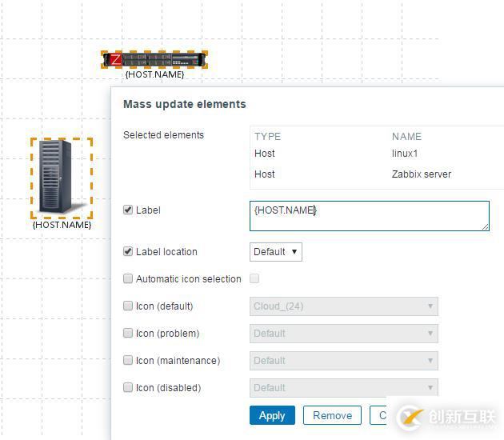The height and width of the screenshot is (440, 504).
Task: Open the Icon (problem) Default dropdown
Action: click(x=344, y=334)
